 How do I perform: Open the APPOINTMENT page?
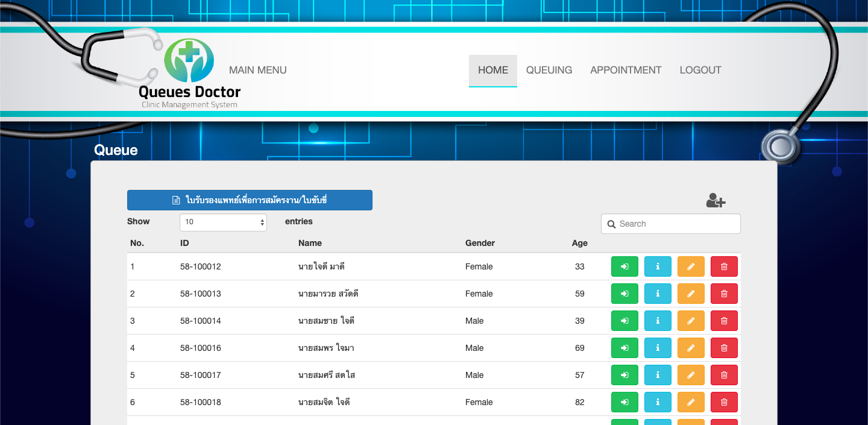click(x=626, y=70)
